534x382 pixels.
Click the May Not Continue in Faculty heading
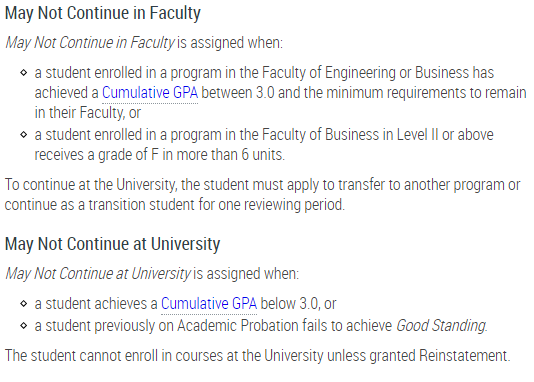(103, 14)
